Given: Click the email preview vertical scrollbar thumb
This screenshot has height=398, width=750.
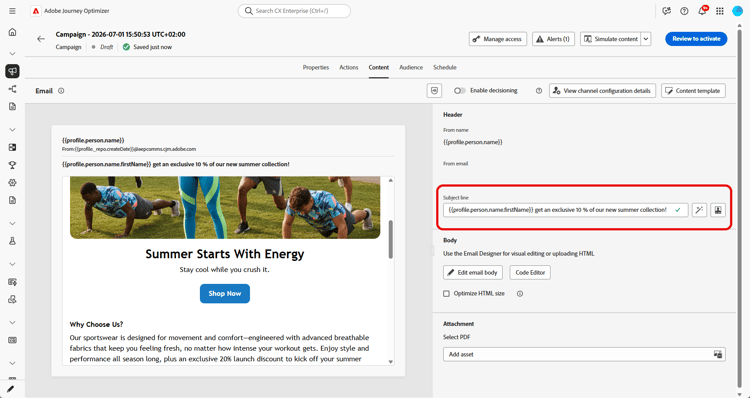Looking at the screenshot, I should [x=390, y=240].
